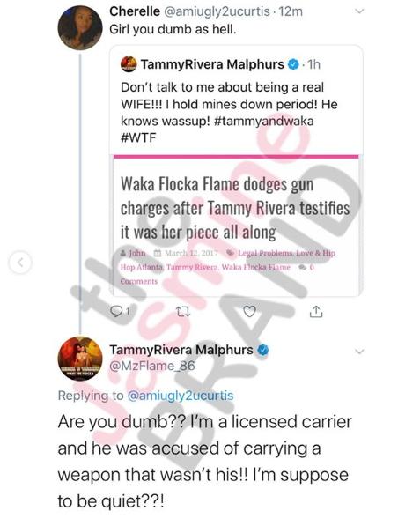The width and height of the screenshot is (420, 526).
Task: Click Cherelle's display name
Action: [x=135, y=11]
